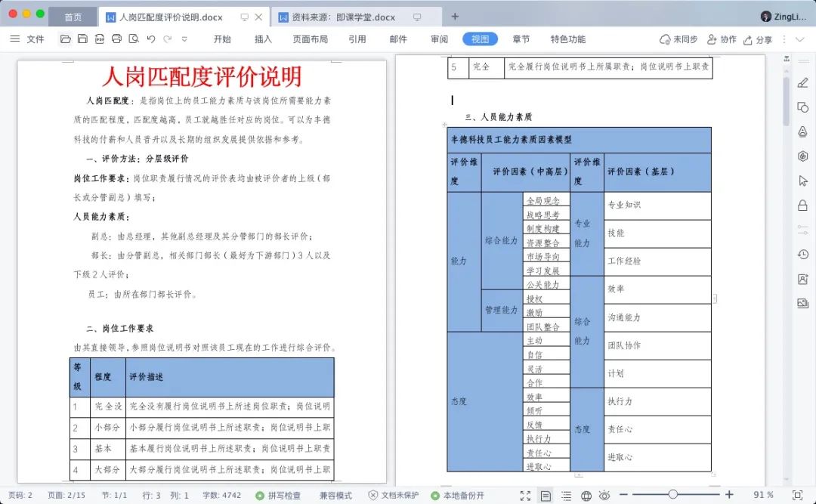Close the 人岗匹配度评价说明.docx tab

tap(258, 17)
